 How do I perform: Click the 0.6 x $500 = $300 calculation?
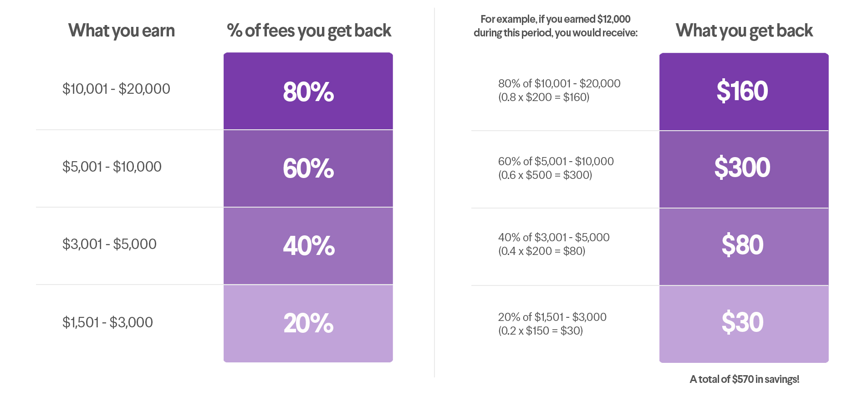coord(545,175)
